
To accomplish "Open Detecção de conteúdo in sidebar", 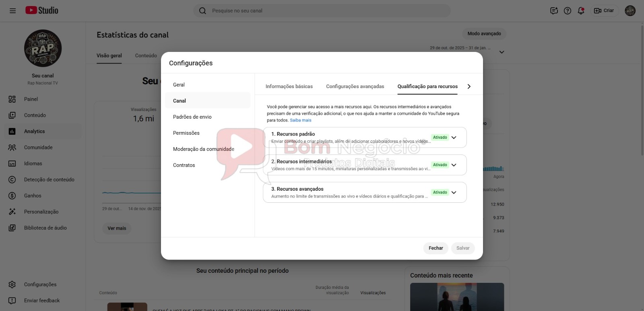I will (49, 179).
